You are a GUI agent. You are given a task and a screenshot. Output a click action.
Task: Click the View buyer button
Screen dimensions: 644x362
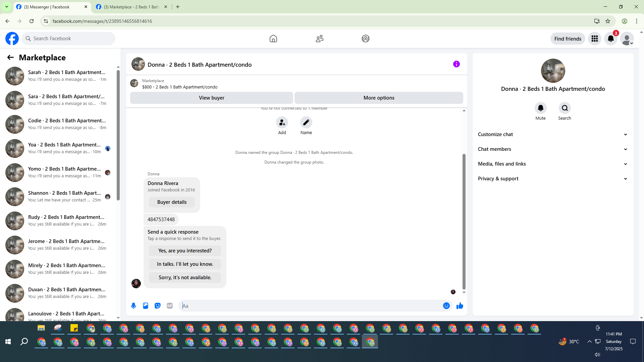tap(211, 98)
